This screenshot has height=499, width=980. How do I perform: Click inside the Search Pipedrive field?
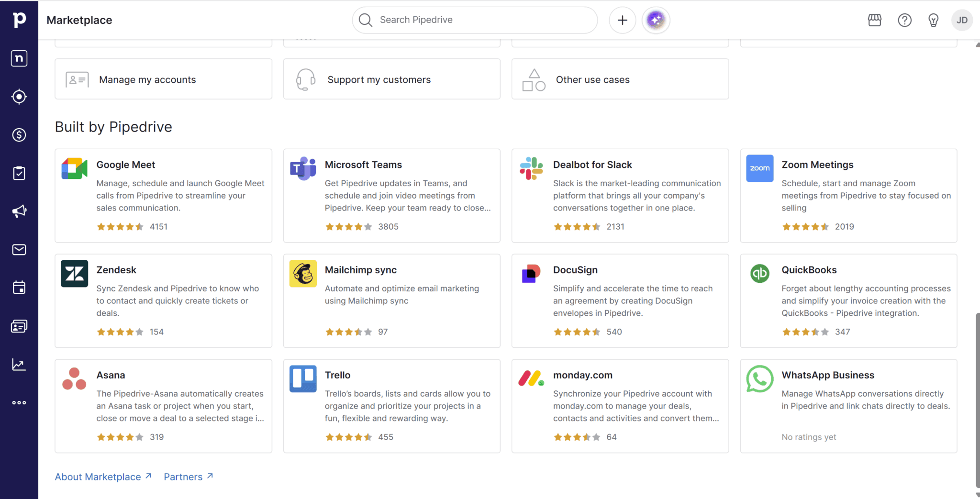pyautogui.click(x=475, y=20)
